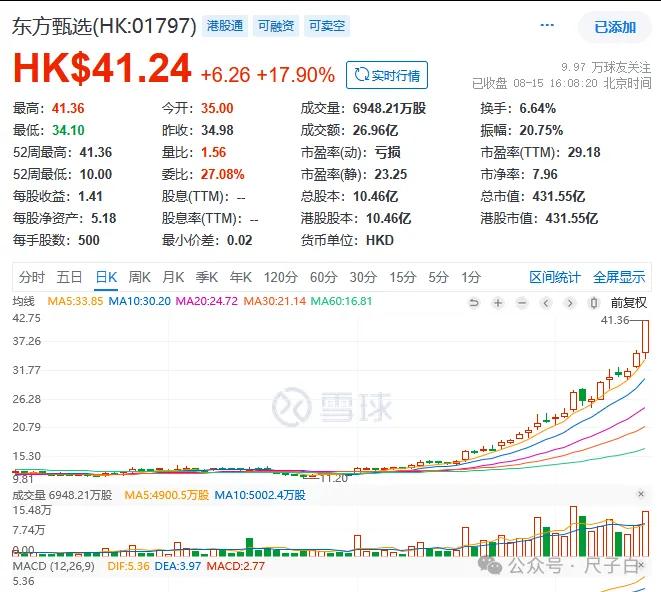Screen dimensions: 661x592
Task: Click the 9.97 万球友关注 follower count
Action: [606, 67]
